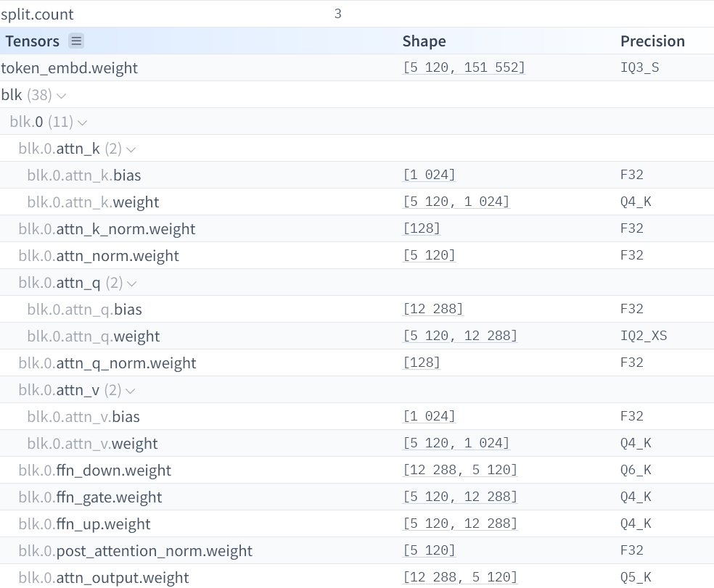Select blk.0.attn_q.weight tensor row

pyautogui.click(x=94, y=336)
